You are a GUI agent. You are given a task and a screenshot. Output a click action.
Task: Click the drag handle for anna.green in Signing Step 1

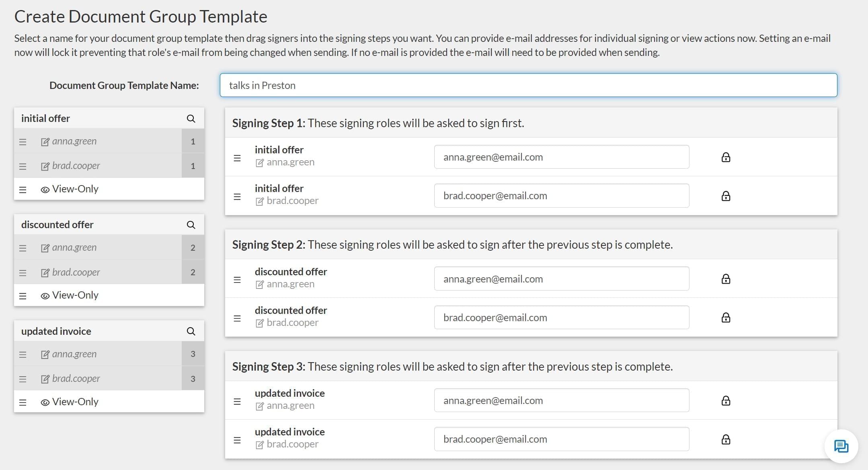click(x=237, y=157)
